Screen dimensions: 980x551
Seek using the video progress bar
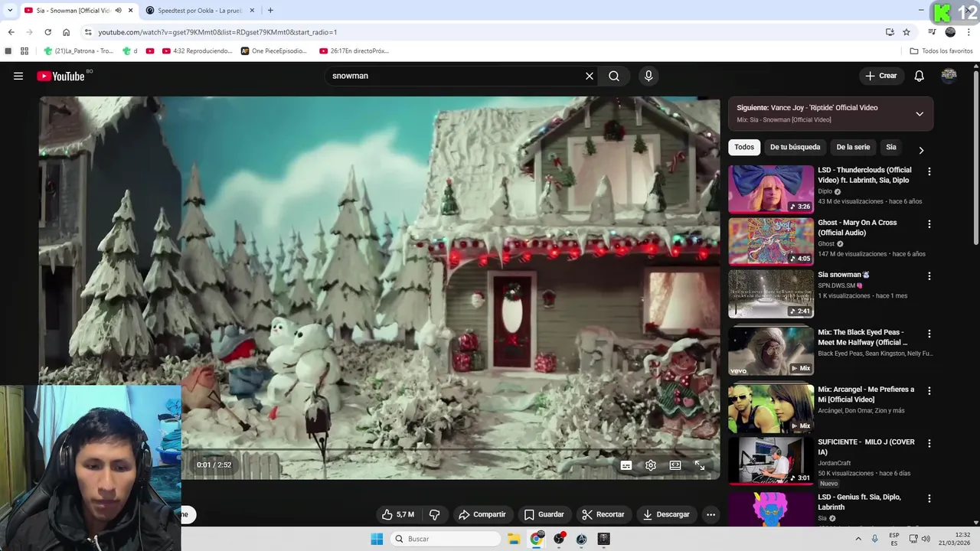tap(452, 448)
